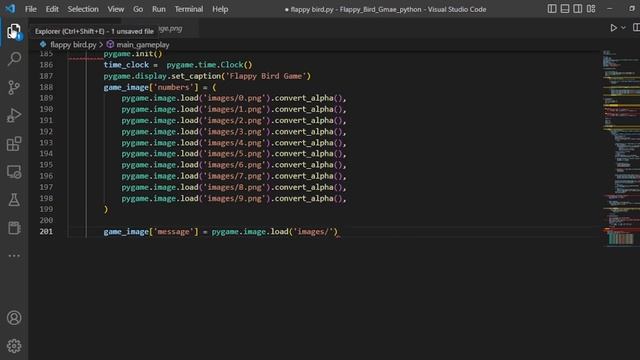Open the Go menu
640x360 pixels.
pyautogui.click(x=138, y=9)
